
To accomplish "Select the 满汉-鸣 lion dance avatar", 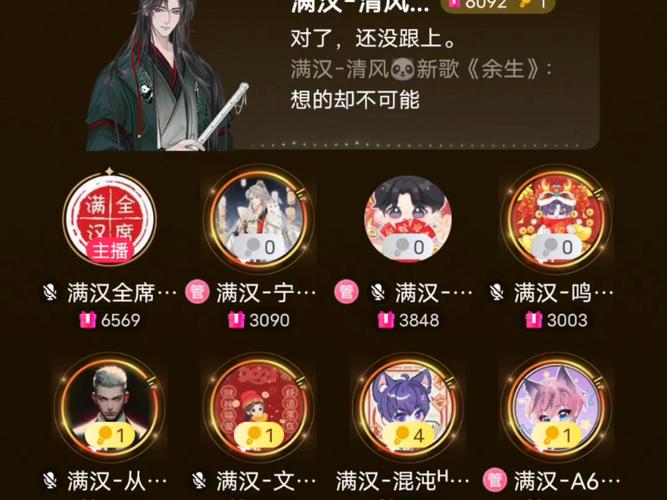I will coord(556,219).
